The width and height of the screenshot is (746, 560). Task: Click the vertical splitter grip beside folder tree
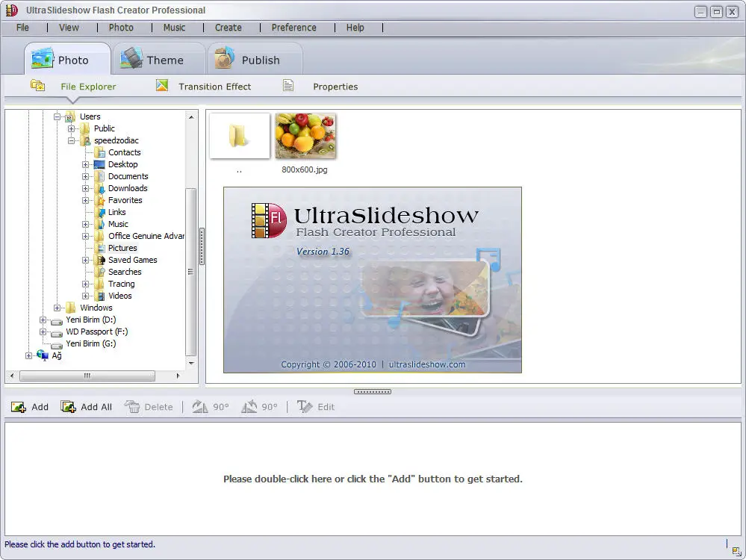click(x=202, y=246)
